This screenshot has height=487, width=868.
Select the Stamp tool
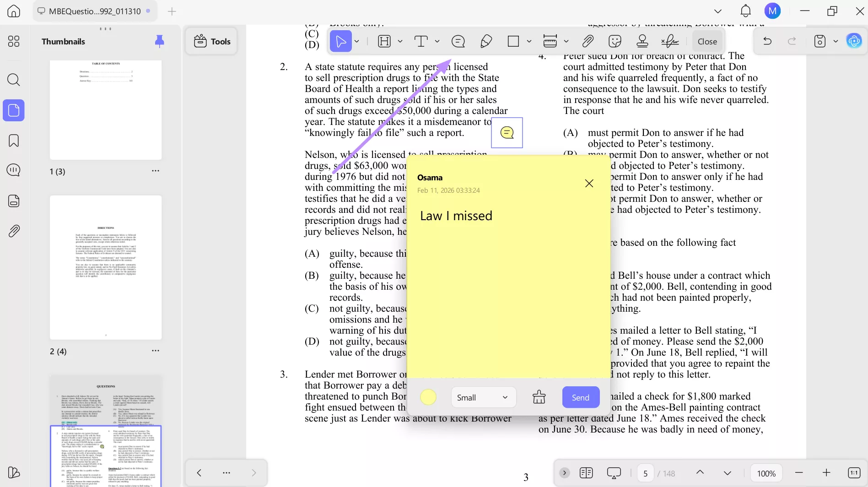click(x=642, y=41)
